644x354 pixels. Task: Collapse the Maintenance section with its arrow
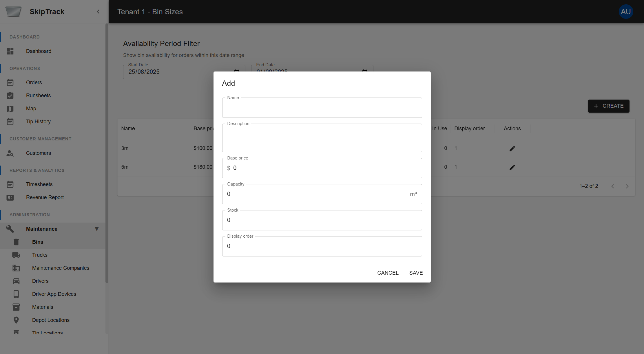pos(97,229)
